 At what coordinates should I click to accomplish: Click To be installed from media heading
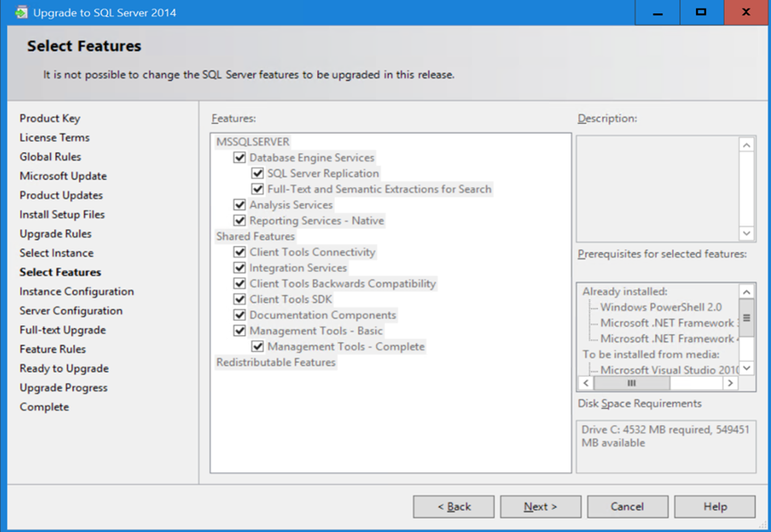click(651, 355)
